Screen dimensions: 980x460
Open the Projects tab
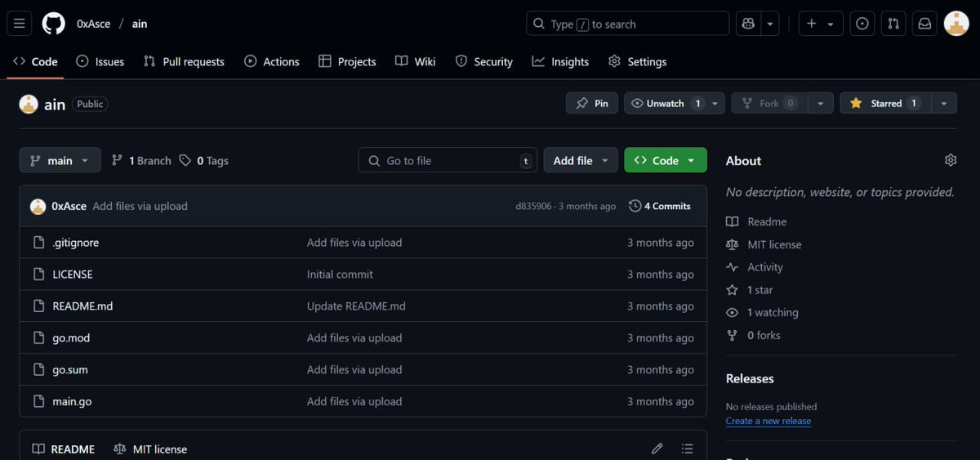click(347, 61)
